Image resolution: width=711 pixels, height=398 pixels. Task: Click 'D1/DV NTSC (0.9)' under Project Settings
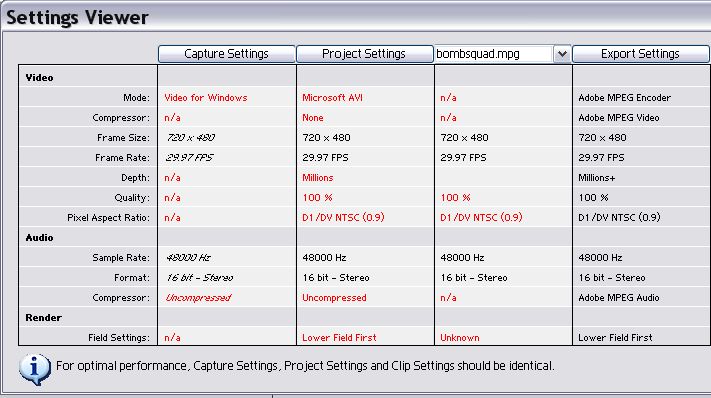coord(343,218)
